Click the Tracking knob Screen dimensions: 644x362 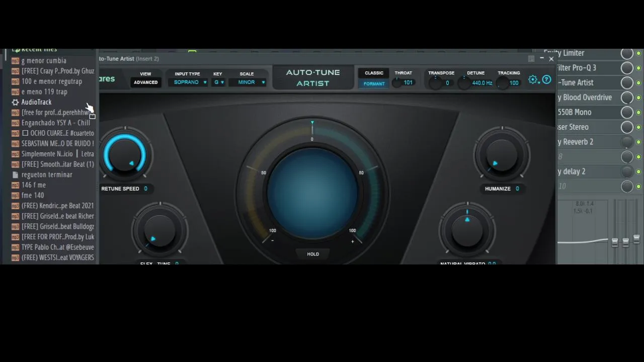coord(502,83)
